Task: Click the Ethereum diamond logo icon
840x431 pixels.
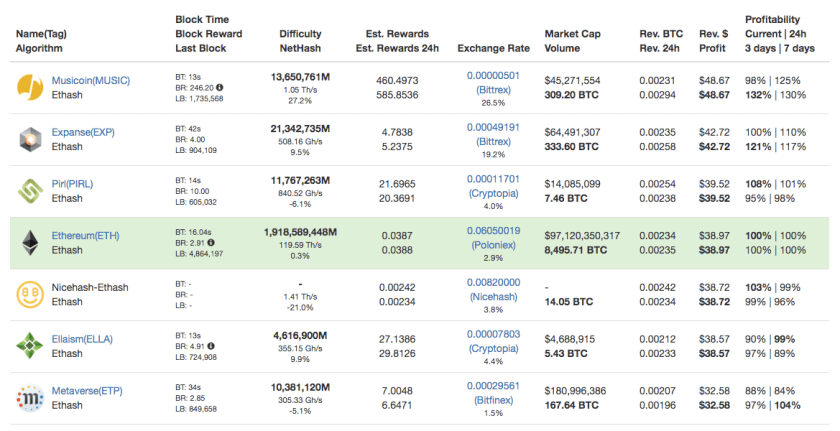Action: [28, 242]
